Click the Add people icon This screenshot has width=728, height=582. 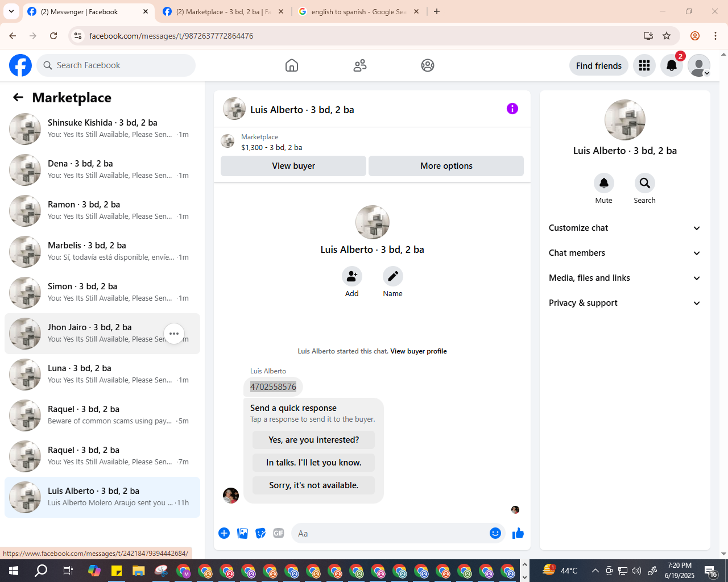(352, 276)
